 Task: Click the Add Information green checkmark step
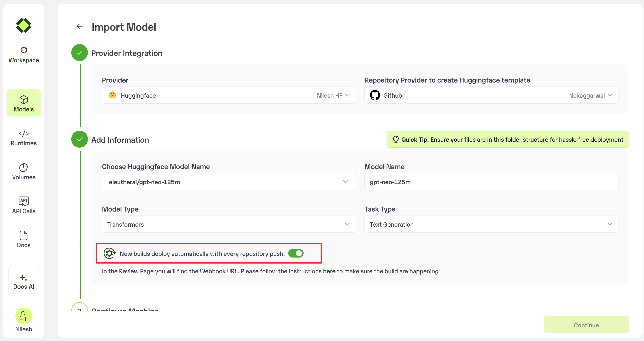click(80, 139)
